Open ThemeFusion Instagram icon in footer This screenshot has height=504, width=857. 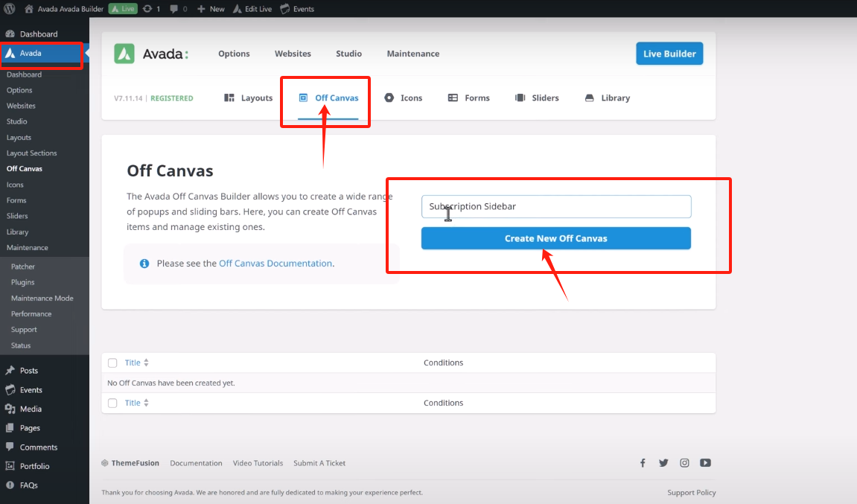tap(684, 463)
